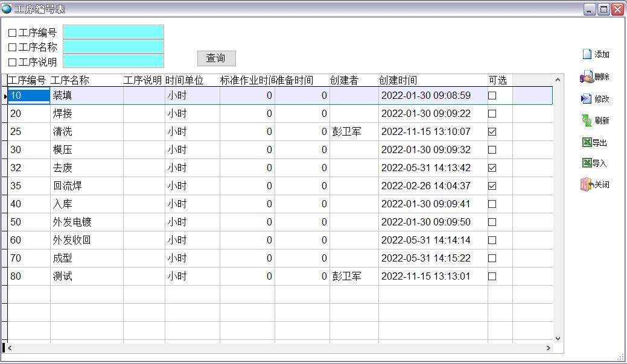
Task: Enable the 工序编号 filter checkbox
Action: (13, 33)
